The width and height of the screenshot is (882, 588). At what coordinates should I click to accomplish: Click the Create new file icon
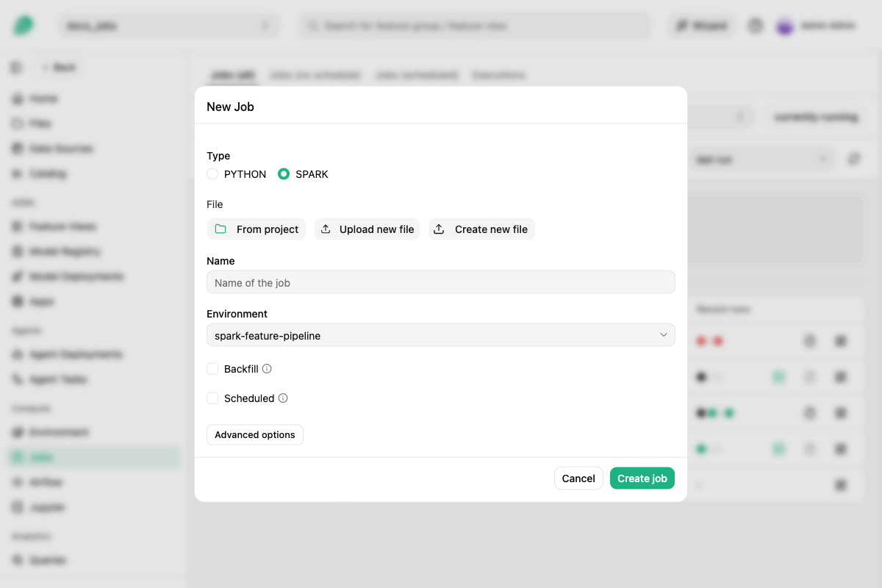[439, 229]
